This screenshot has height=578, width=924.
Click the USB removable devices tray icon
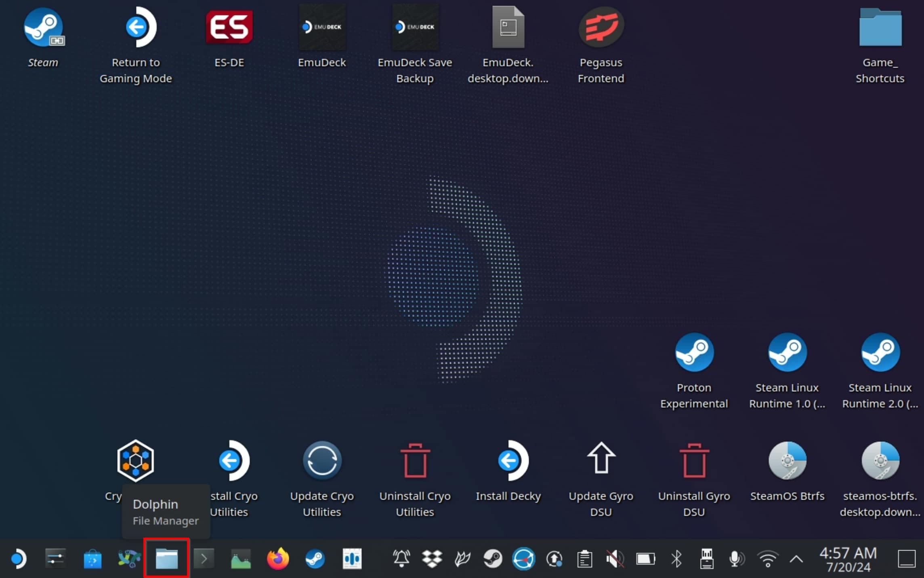(707, 559)
